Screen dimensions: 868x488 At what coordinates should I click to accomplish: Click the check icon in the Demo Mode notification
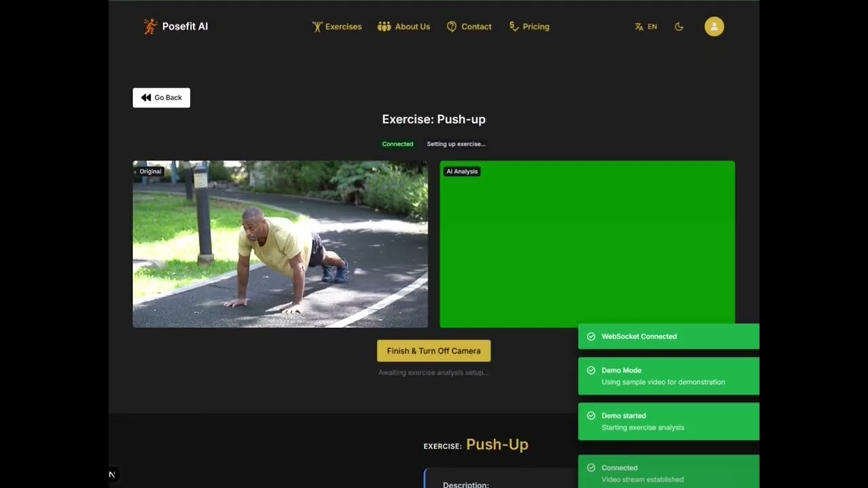click(x=591, y=370)
